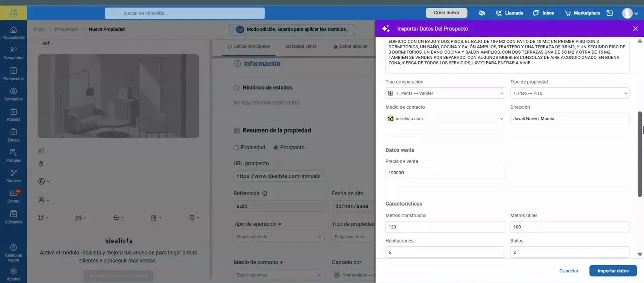Open Demandas in the sidebar
This screenshot has width=644, height=283.
[x=13, y=53]
